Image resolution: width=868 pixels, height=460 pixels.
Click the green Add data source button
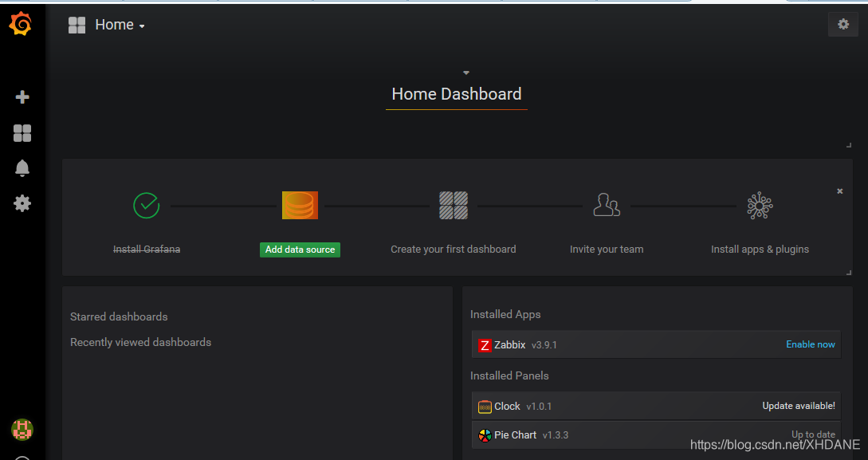point(300,250)
